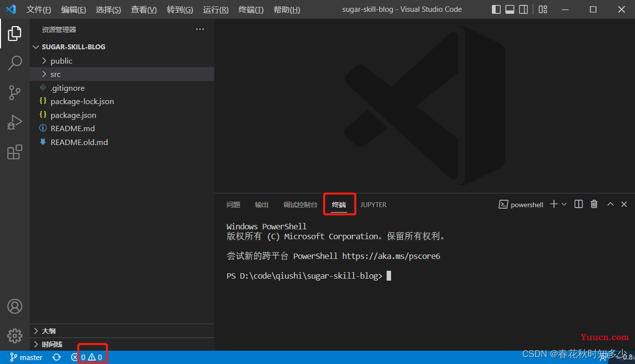Image resolution: width=635 pixels, height=364 pixels.
Task: Click the Windows PowerShell text in terminal
Action: pos(267,226)
